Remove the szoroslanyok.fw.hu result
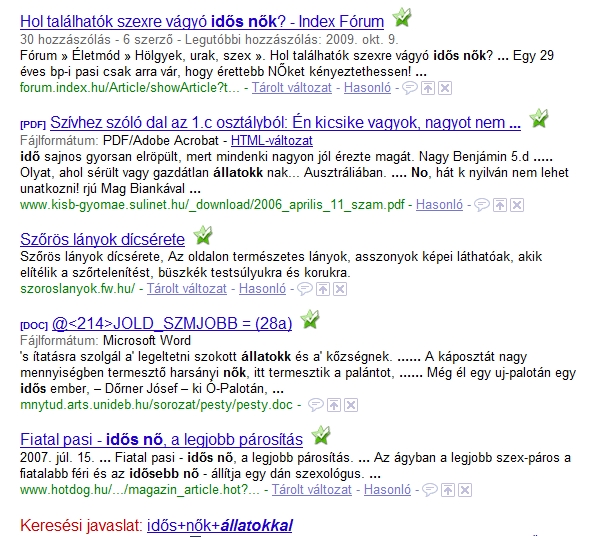Screen dimensions: 600x537 (x=340, y=289)
